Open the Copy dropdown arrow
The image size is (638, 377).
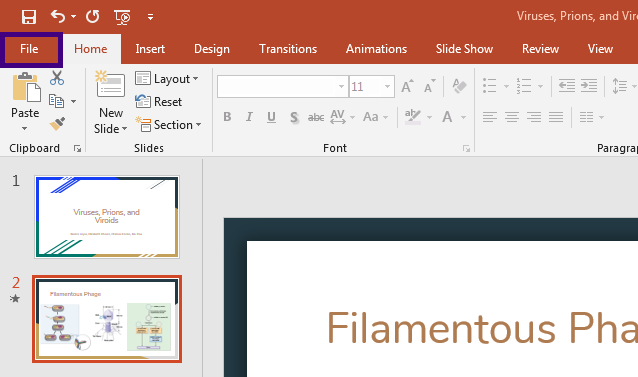(73, 101)
